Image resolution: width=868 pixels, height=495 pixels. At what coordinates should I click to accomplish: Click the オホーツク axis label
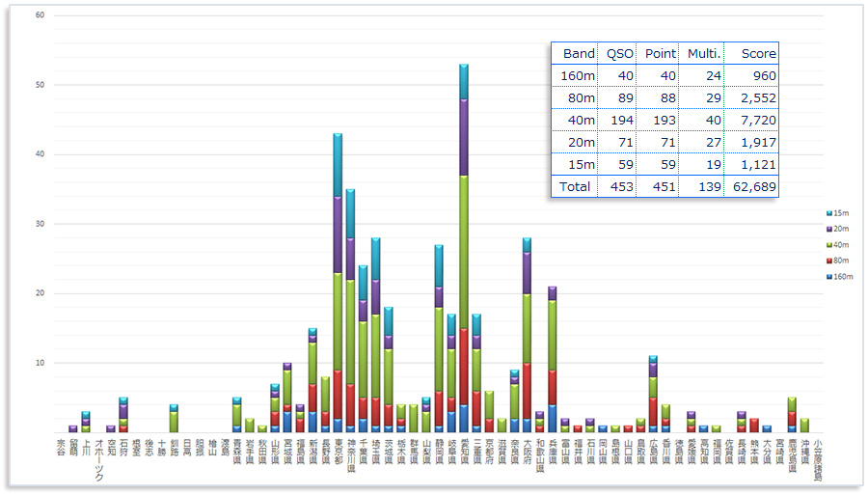click(97, 459)
